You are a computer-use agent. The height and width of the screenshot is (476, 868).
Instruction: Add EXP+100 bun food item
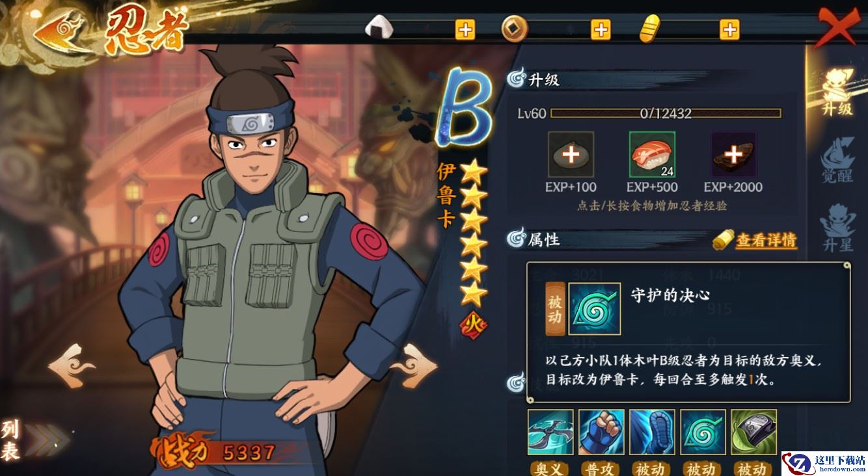pos(571,155)
